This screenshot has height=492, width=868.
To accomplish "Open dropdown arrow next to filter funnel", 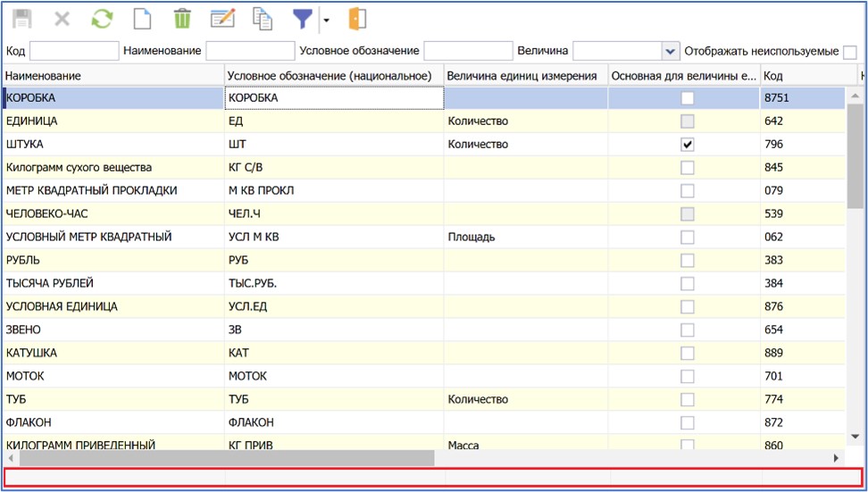I will click(x=326, y=20).
